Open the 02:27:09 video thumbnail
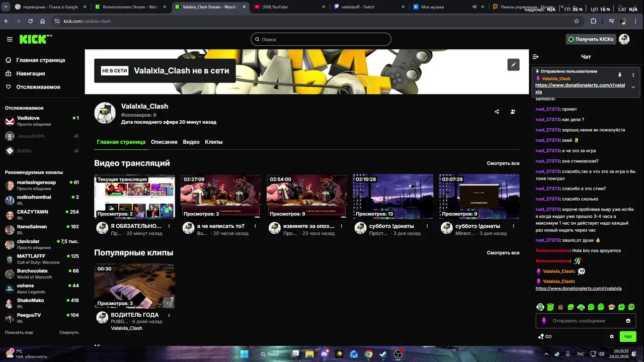Viewport: 644px width, 362px height. pos(221,197)
